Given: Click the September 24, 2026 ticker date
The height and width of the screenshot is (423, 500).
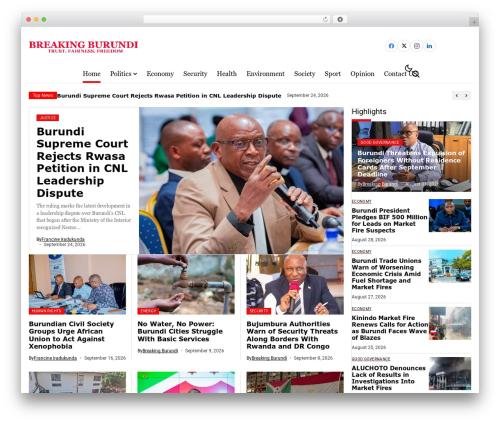Looking at the screenshot, I should (x=308, y=95).
